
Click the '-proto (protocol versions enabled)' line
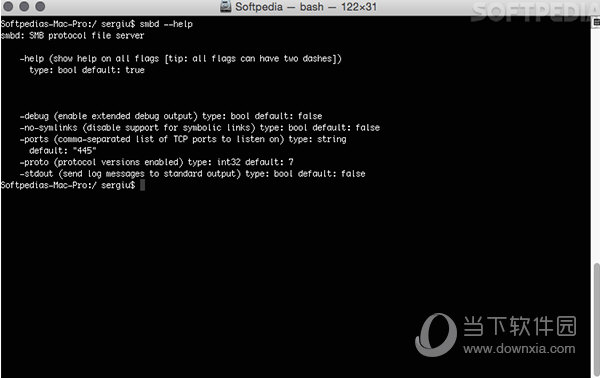157,162
